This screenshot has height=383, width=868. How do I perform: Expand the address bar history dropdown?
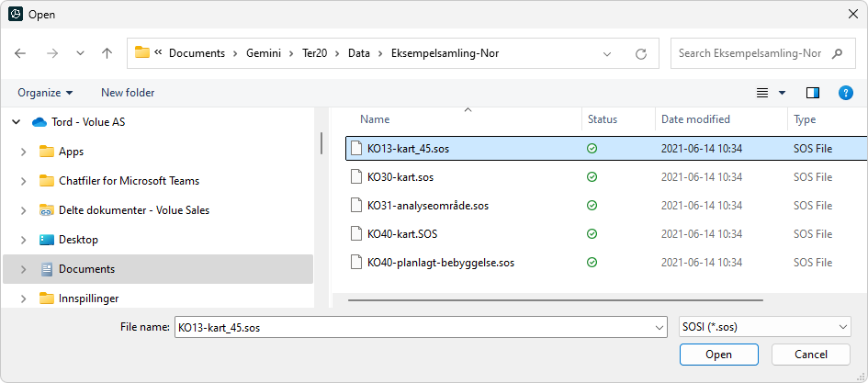pos(607,53)
